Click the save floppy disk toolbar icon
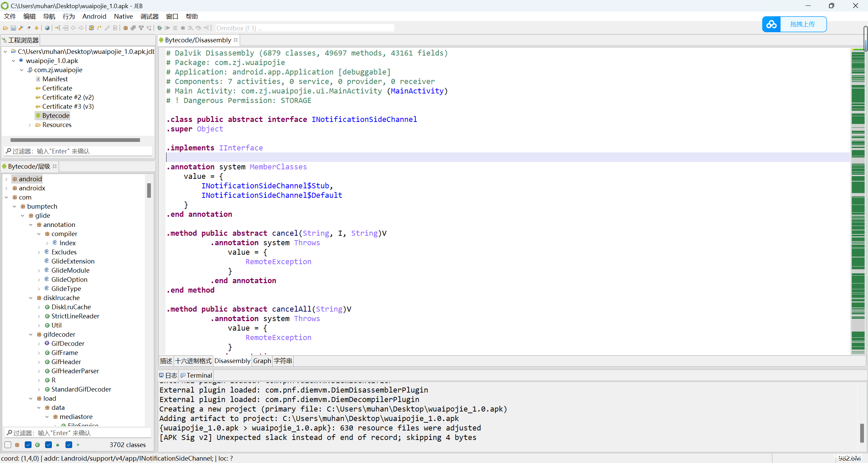Image resolution: width=868 pixels, height=463 pixels. [x=13, y=28]
